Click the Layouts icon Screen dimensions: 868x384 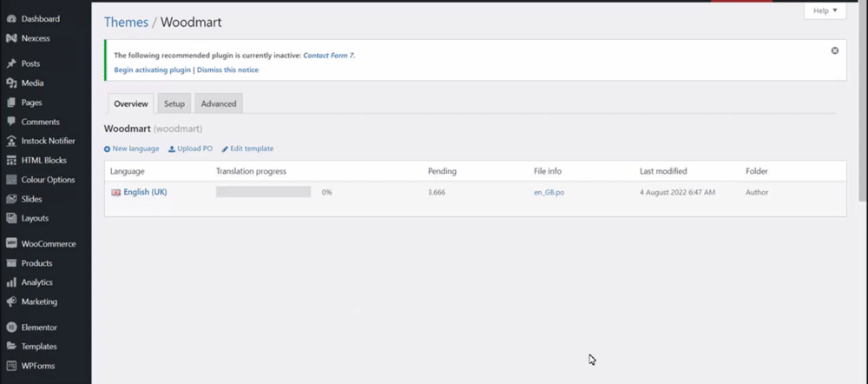point(11,218)
